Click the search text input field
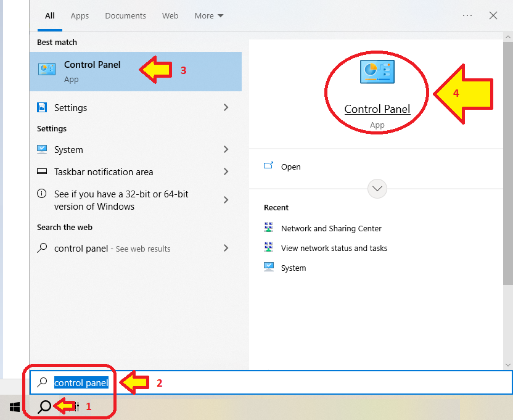The width and height of the screenshot is (513, 420). [x=271, y=382]
